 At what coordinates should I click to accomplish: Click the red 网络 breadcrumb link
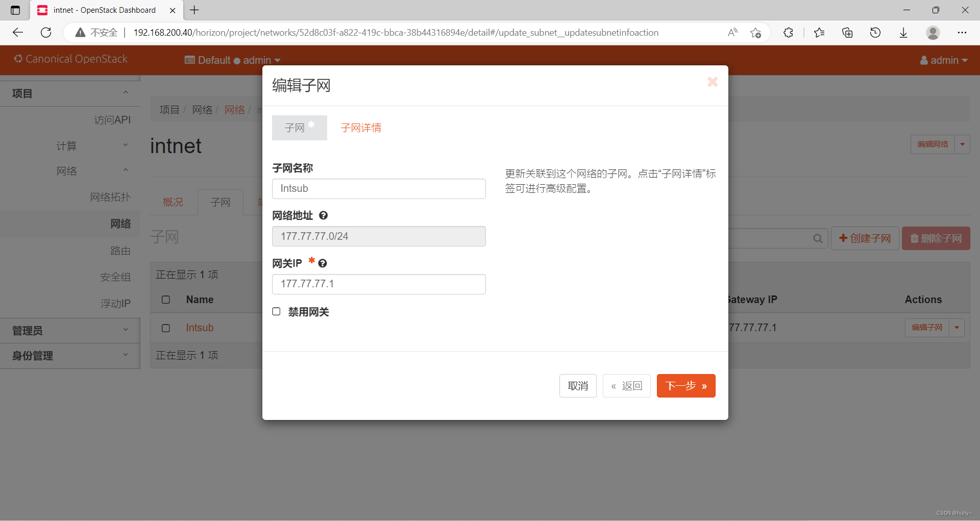tap(235, 110)
